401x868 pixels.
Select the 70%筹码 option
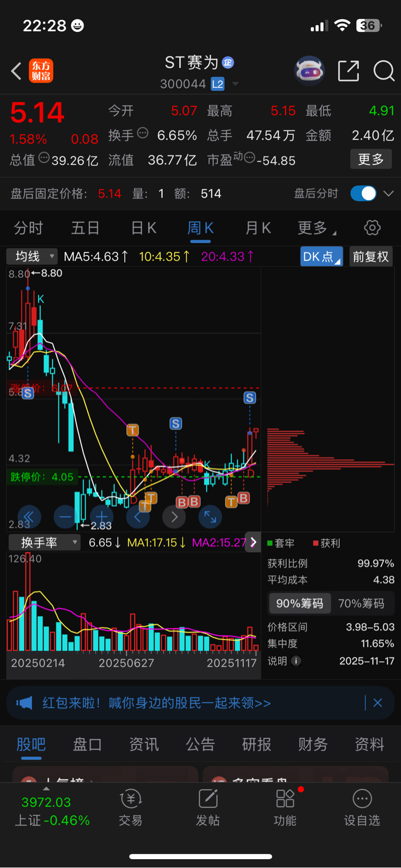point(361,603)
